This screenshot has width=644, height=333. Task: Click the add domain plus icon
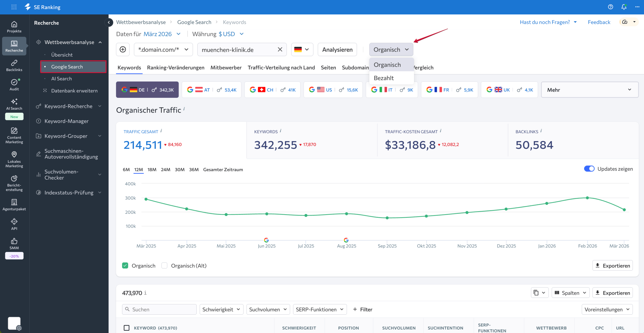pos(123,50)
